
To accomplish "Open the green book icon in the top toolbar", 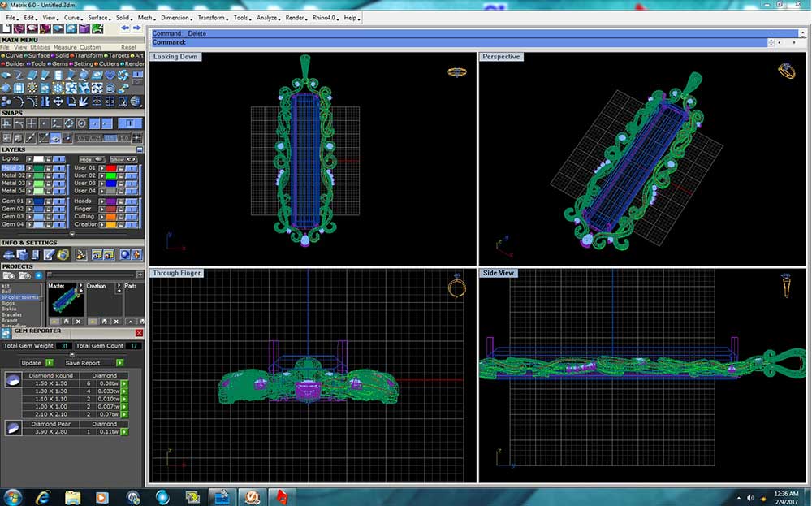I will click(x=97, y=28).
